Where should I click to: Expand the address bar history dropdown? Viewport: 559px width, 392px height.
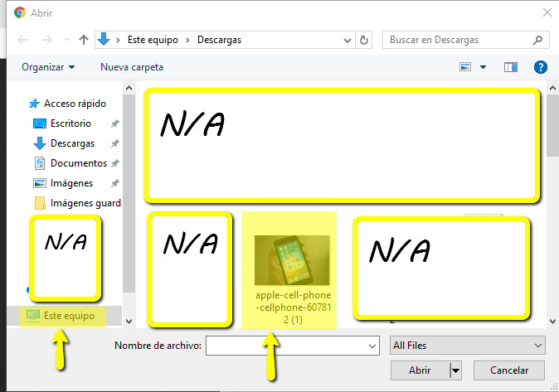tap(346, 40)
